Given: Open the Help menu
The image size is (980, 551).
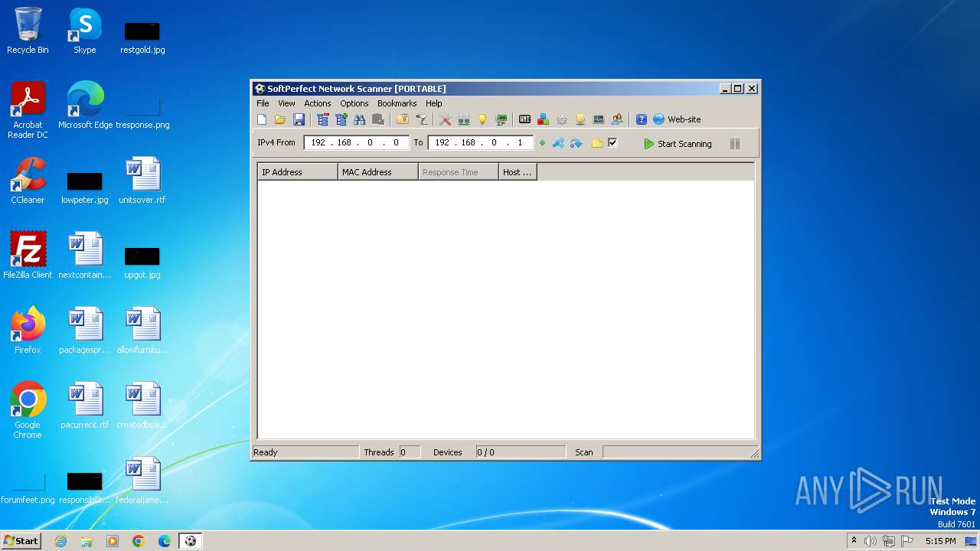Looking at the screenshot, I should (x=434, y=103).
